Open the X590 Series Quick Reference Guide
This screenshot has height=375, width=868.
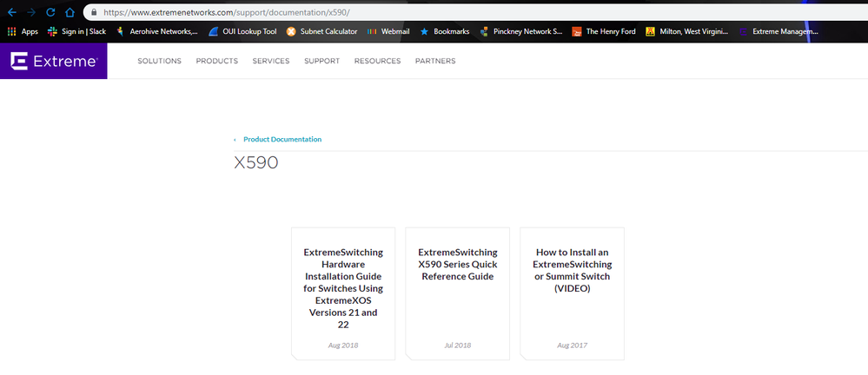click(x=457, y=264)
